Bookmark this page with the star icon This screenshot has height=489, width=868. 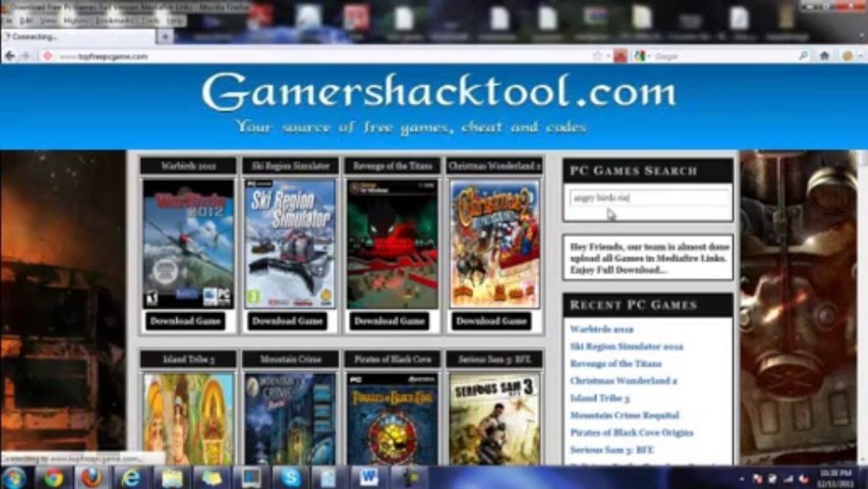pyautogui.click(x=597, y=56)
